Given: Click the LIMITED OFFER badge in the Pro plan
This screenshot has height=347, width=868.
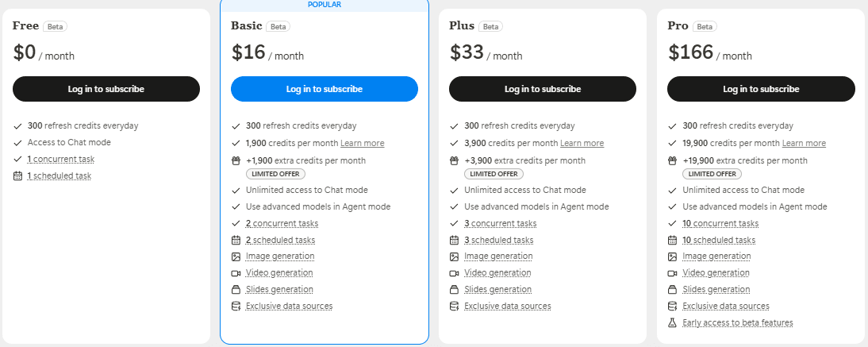Looking at the screenshot, I should tap(712, 174).
